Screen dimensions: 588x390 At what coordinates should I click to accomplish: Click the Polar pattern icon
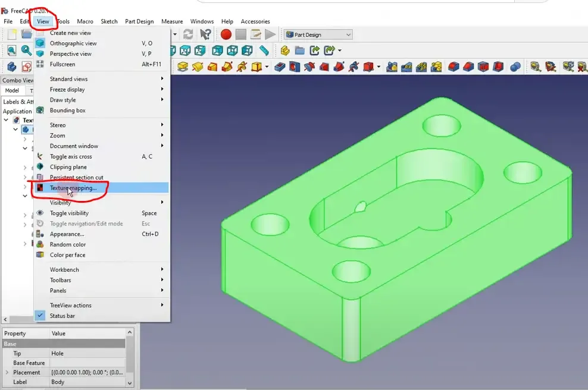pyautogui.click(x=421, y=67)
